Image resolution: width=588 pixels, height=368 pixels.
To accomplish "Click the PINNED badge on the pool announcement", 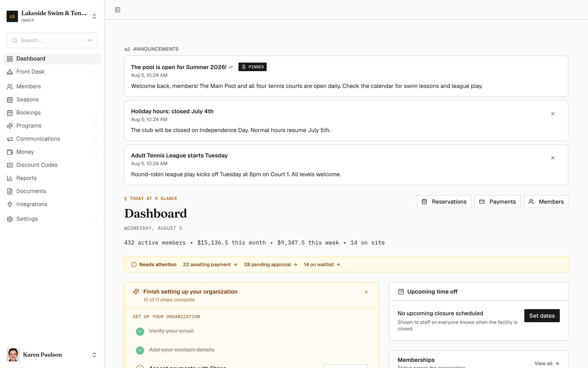I will (252, 67).
